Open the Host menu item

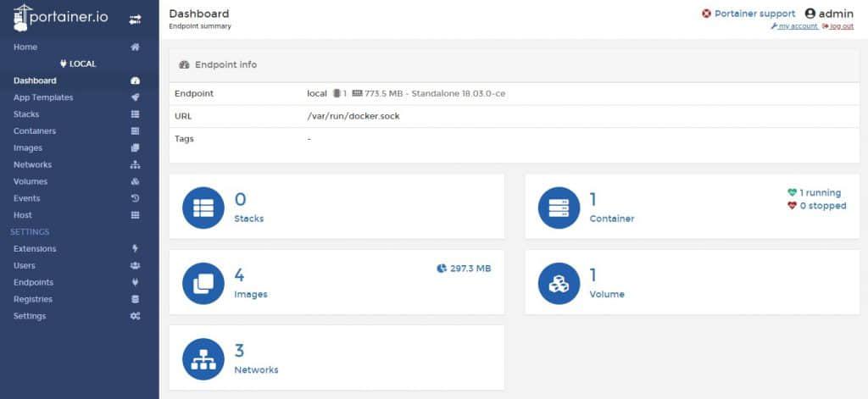23,215
